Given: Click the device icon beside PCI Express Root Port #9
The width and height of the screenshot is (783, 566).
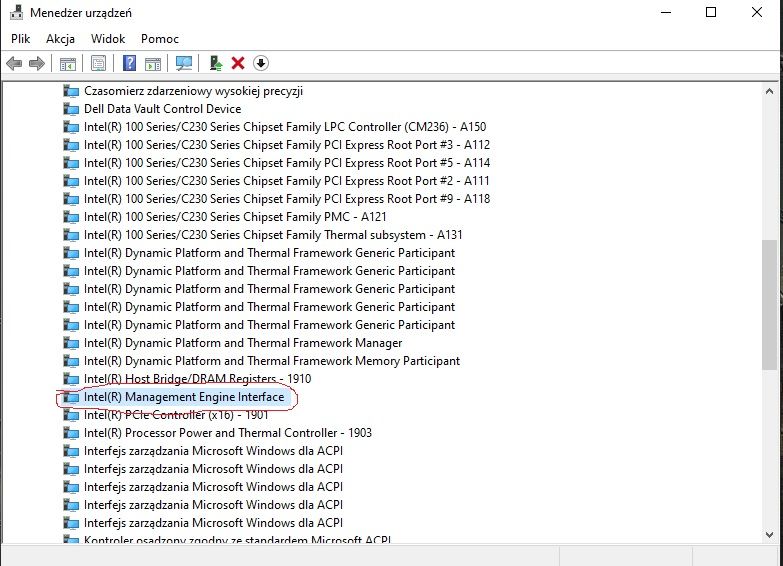Looking at the screenshot, I should click(x=71, y=199).
